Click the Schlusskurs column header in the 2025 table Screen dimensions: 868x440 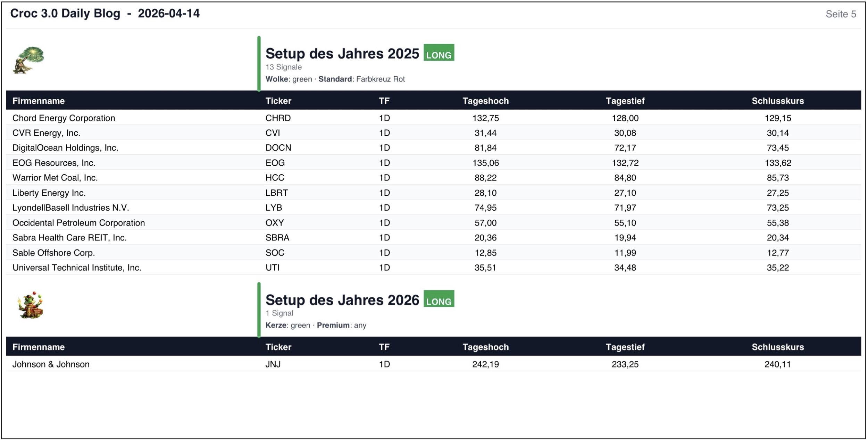(777, 101)
